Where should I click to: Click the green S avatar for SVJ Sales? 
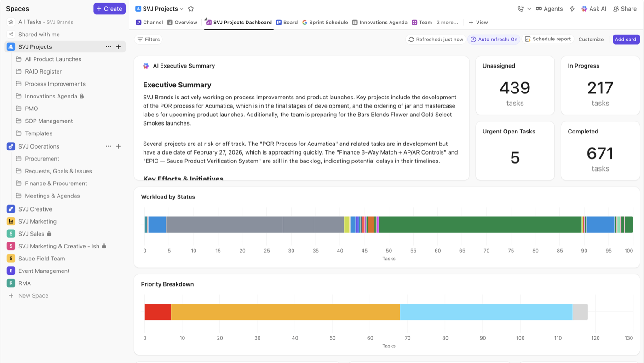click(11, 234)
